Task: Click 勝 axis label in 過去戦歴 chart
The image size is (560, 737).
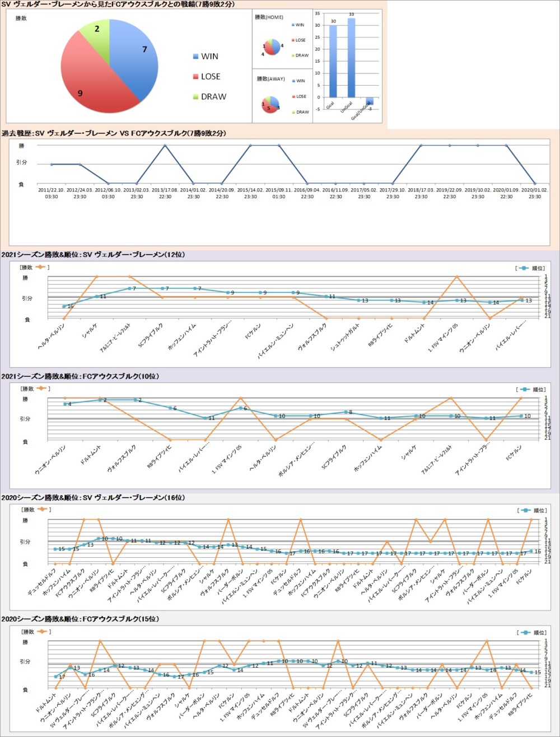Action: (x=22, y=146)
